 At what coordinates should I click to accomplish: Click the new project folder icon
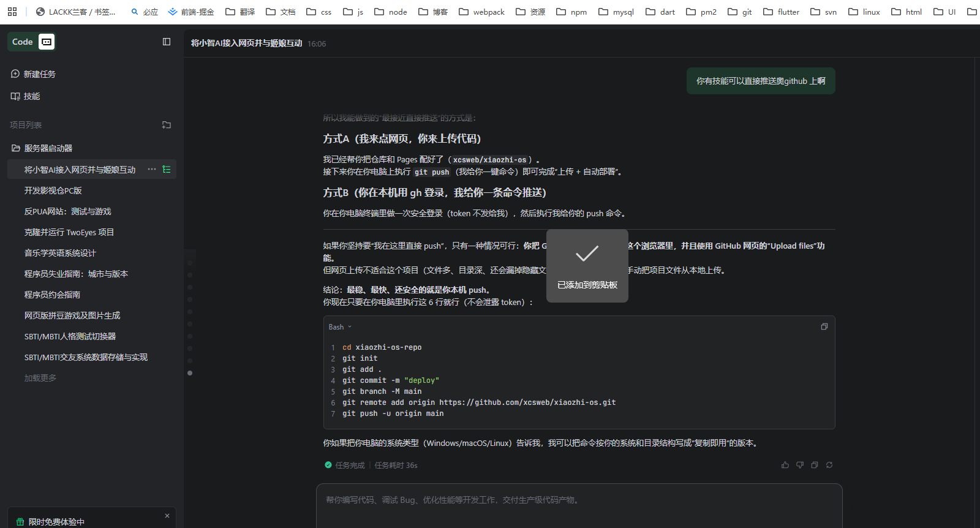click(167, 125)
